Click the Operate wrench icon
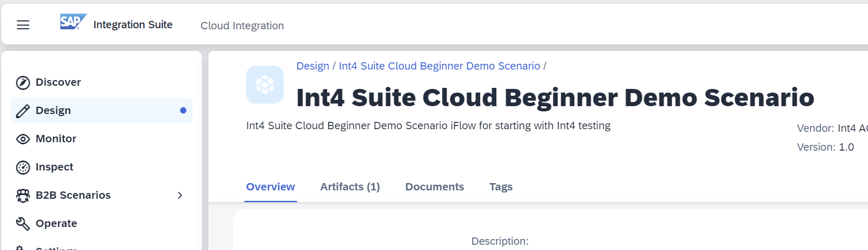 [23, 224]
